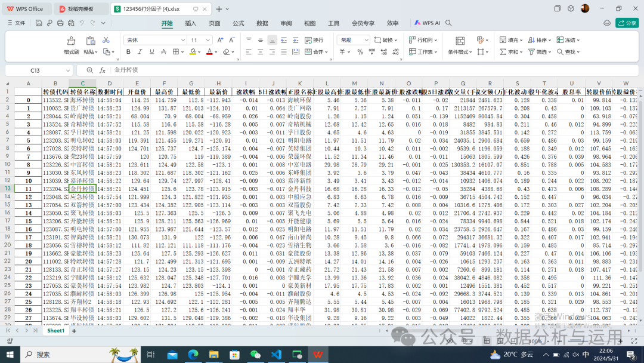The height and width of the screenshot is (363, 644).
Task: Decrease font size with A- icon
Action: point(231,40)
